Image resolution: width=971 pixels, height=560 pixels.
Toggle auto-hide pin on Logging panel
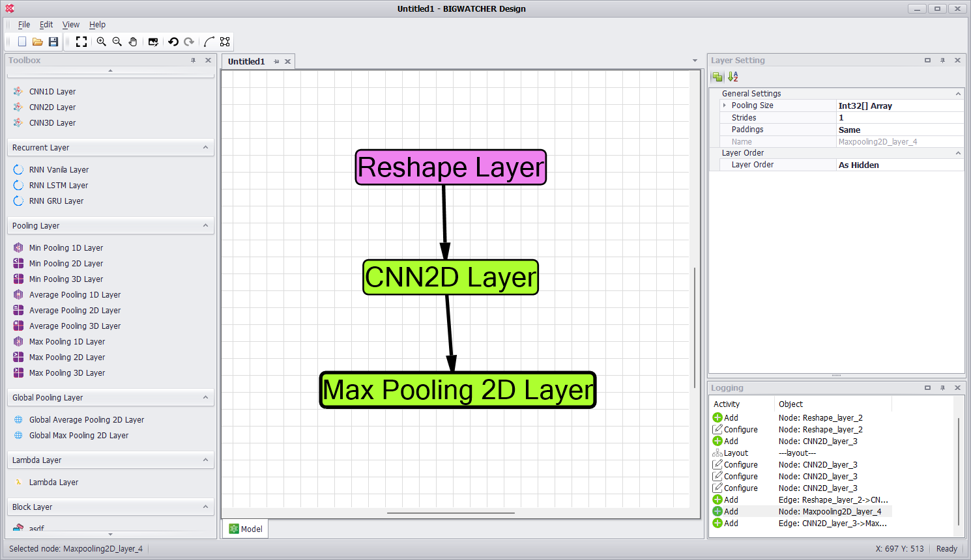click(x=942, y=388)
